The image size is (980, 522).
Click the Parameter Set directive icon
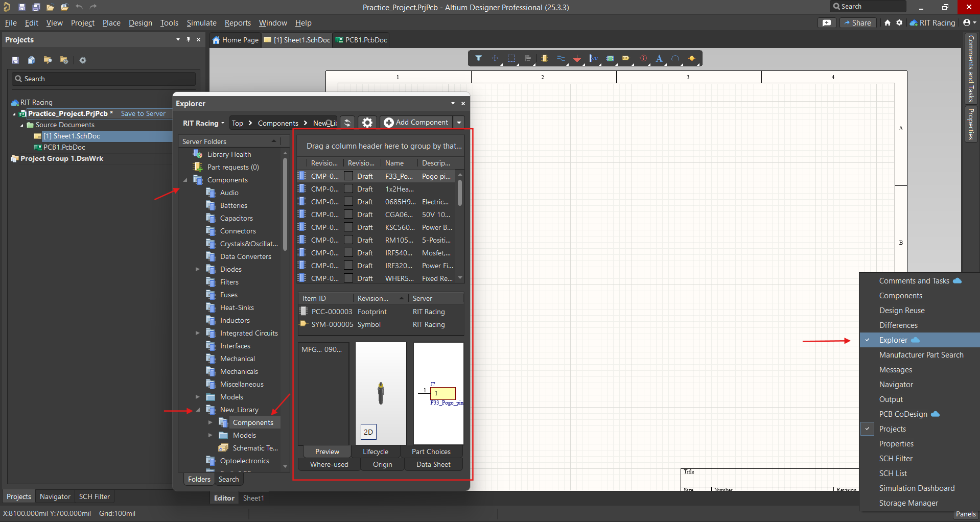coord(643,58)
